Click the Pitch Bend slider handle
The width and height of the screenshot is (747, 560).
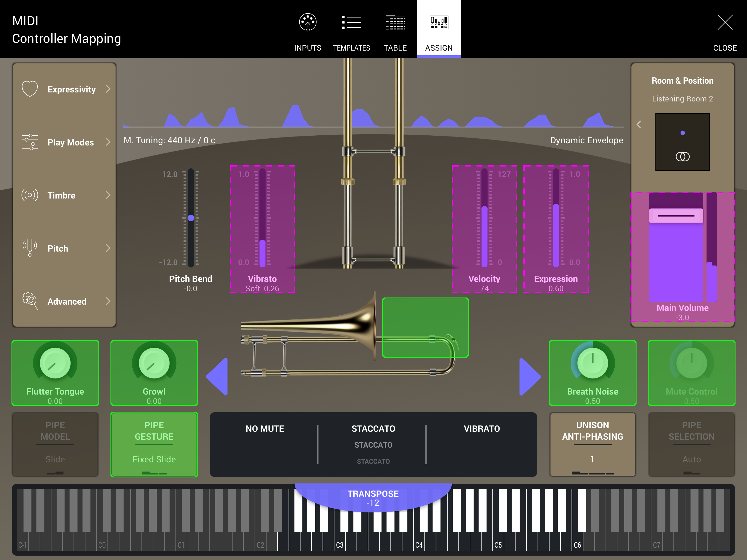[191, 218]
